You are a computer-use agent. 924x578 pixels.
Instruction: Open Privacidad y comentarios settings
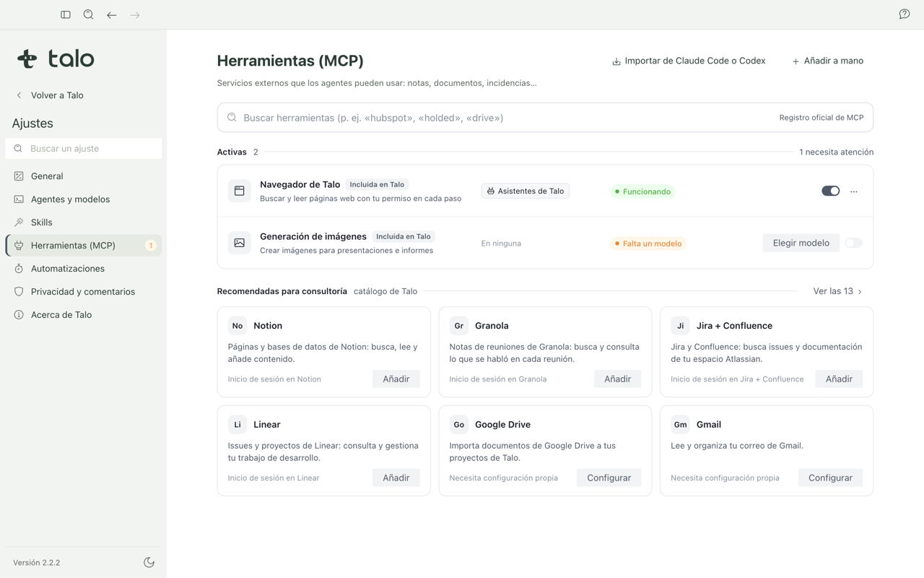click(84, 292)
